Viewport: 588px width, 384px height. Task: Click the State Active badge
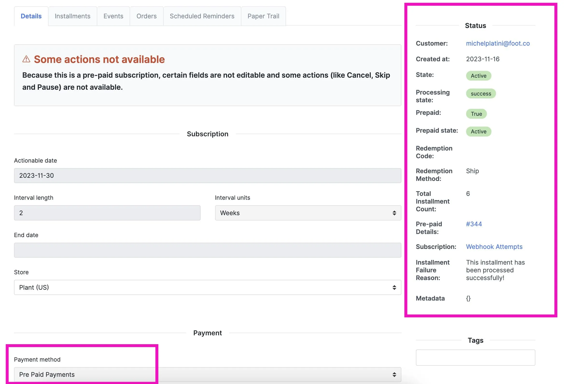478,76
